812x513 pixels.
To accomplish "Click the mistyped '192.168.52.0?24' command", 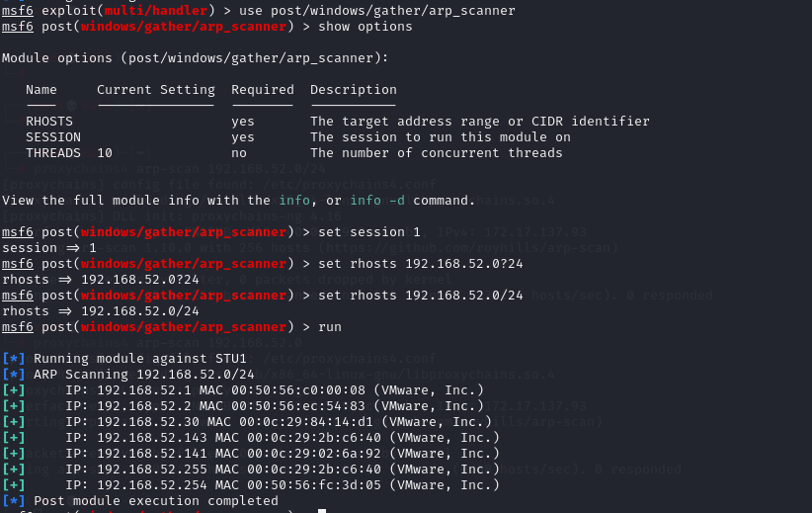I will pos(421,264).
